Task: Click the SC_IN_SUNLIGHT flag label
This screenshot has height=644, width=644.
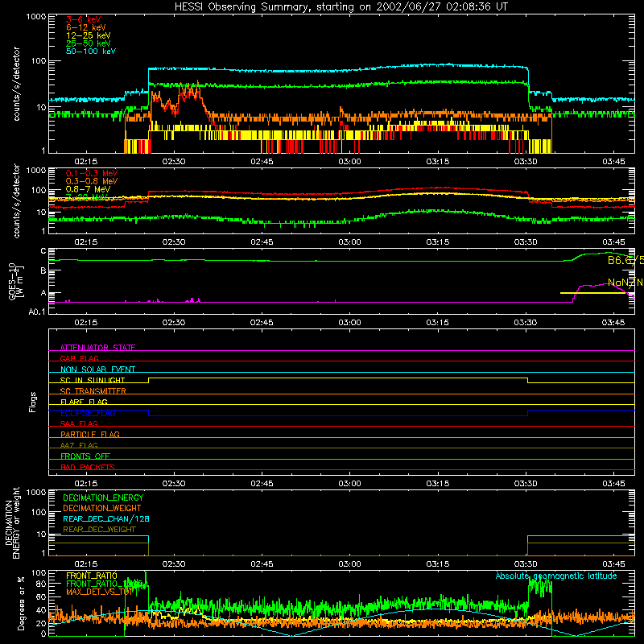Action: pyautogui.click(x=93, y=380)
